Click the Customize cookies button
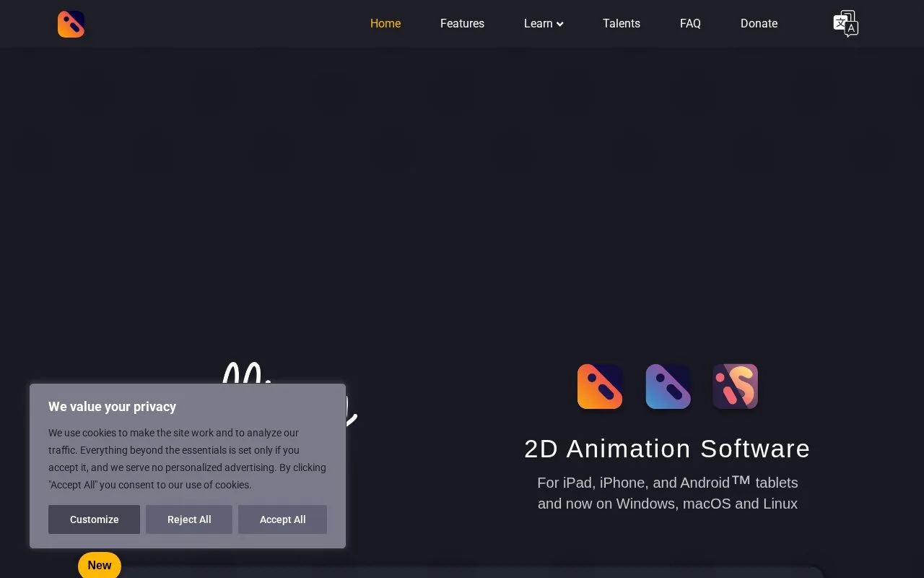The height and width of the screenshot is (578, 924). pos(94,519)
